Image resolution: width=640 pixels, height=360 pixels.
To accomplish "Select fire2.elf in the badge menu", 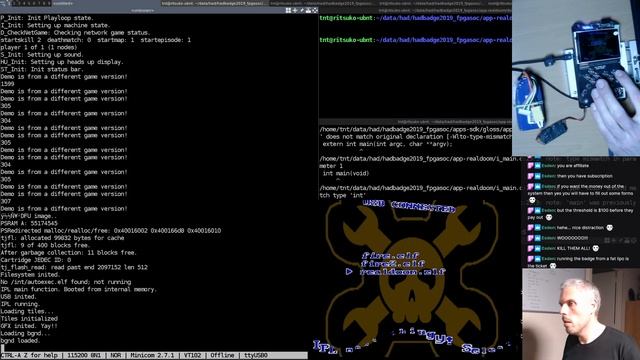I will (x=393, y=264).
